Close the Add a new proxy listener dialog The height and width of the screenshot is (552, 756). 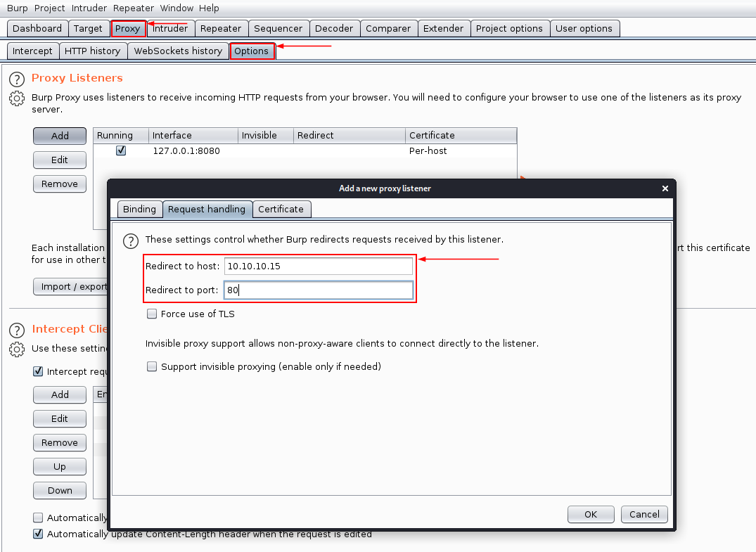[x=665, y=188]
